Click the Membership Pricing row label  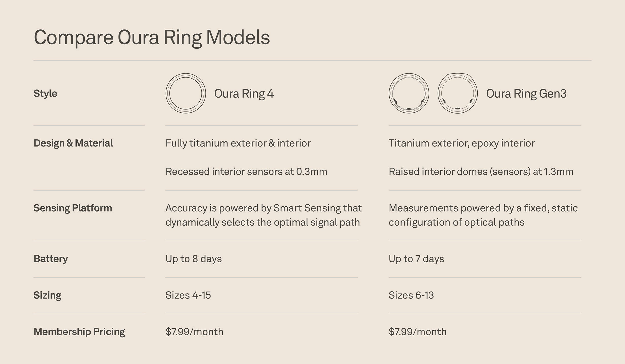79,332
